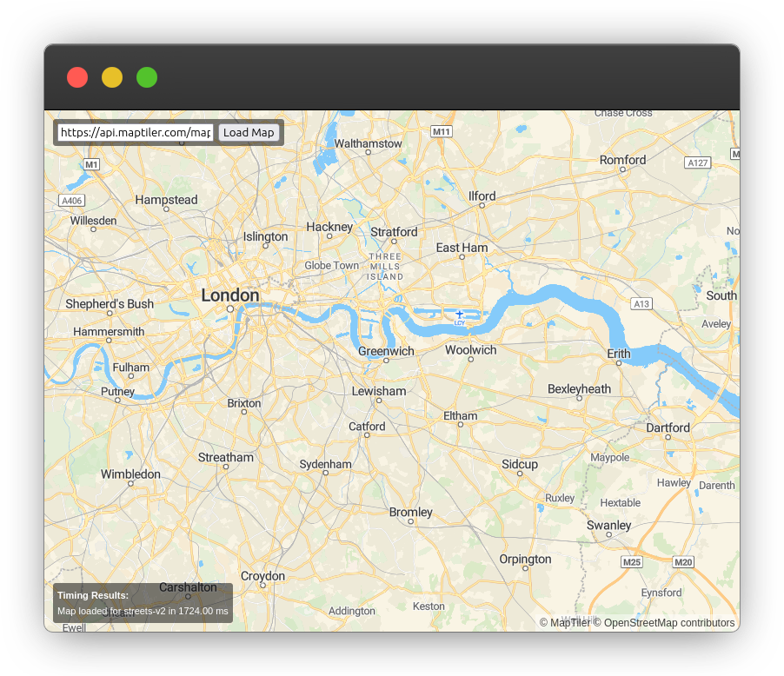Click the Hawley place label
This screenshot has width=784, height=676.
coord(674,482)
